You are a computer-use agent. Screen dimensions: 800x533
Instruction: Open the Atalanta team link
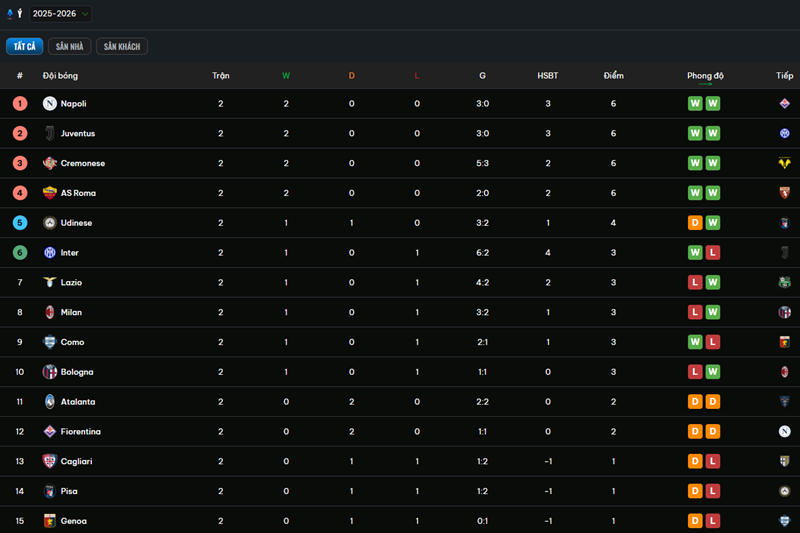(78, 402)
